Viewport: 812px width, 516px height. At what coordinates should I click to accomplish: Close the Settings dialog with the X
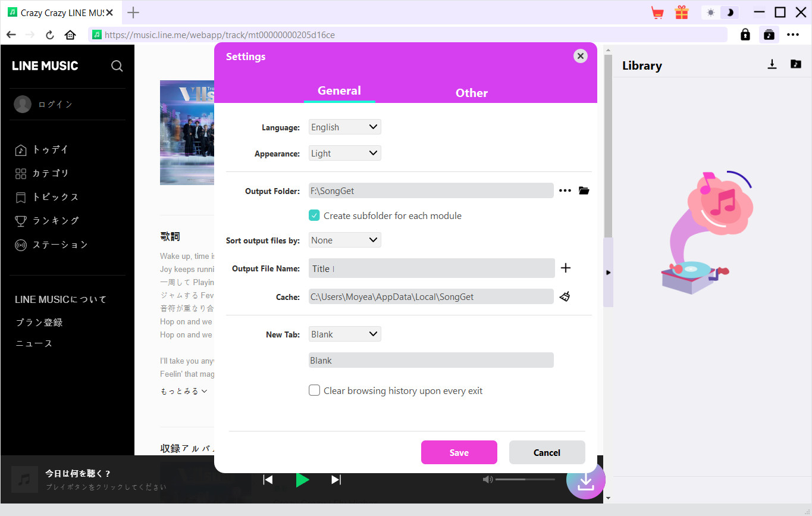click(x=581, y=56)
